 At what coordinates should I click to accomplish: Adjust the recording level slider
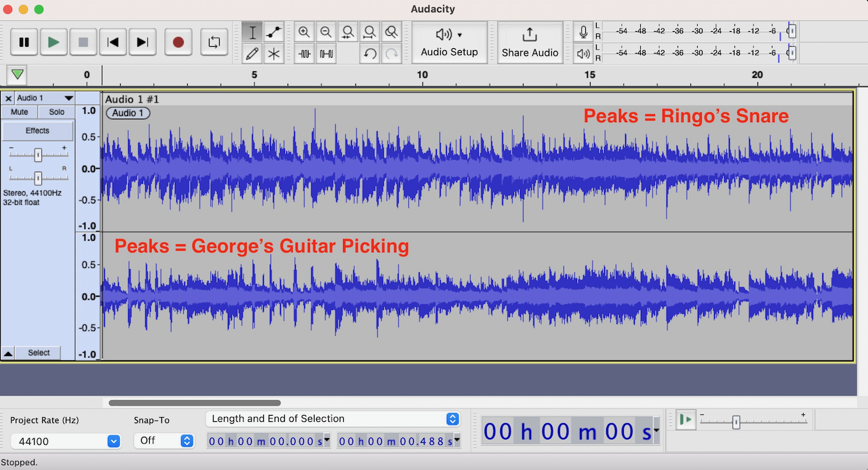click(x=791, y=31)
